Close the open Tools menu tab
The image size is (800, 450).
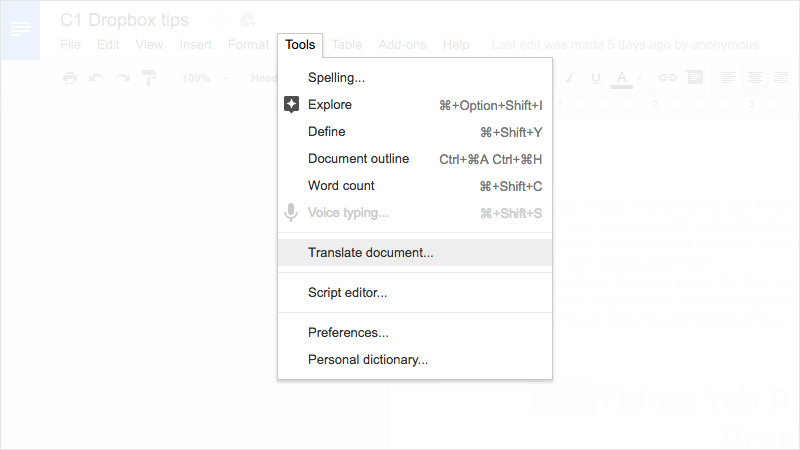(300, 45)
